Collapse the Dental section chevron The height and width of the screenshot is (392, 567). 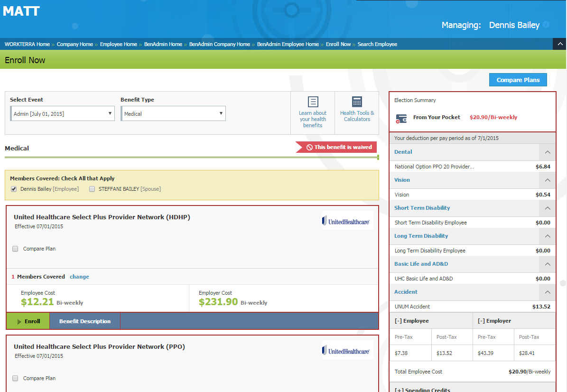point(548,152)
